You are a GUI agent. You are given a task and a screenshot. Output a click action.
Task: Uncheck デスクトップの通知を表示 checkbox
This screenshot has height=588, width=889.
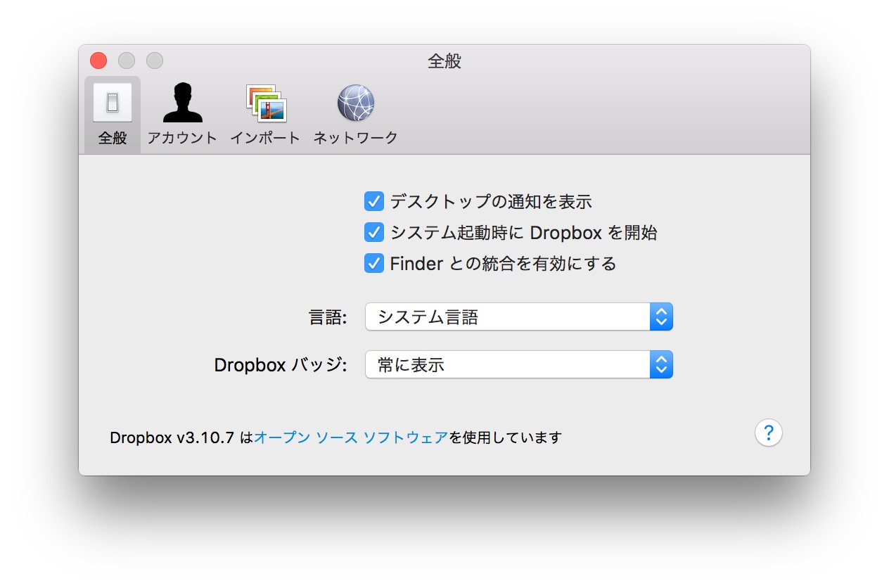click(373, 202)
